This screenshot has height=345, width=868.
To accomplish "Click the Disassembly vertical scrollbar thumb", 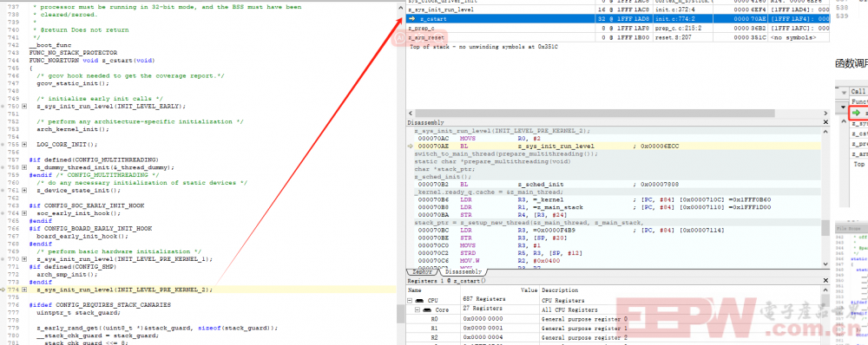I will click(x=825, y=228).
